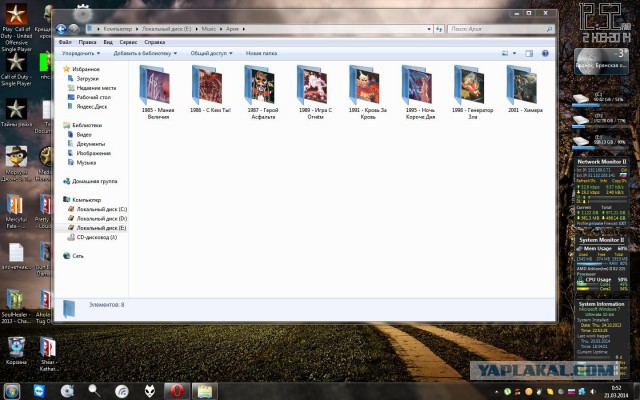Click the Новая папка button
Viewport: 640px width, 400px height.
point(262,53)
